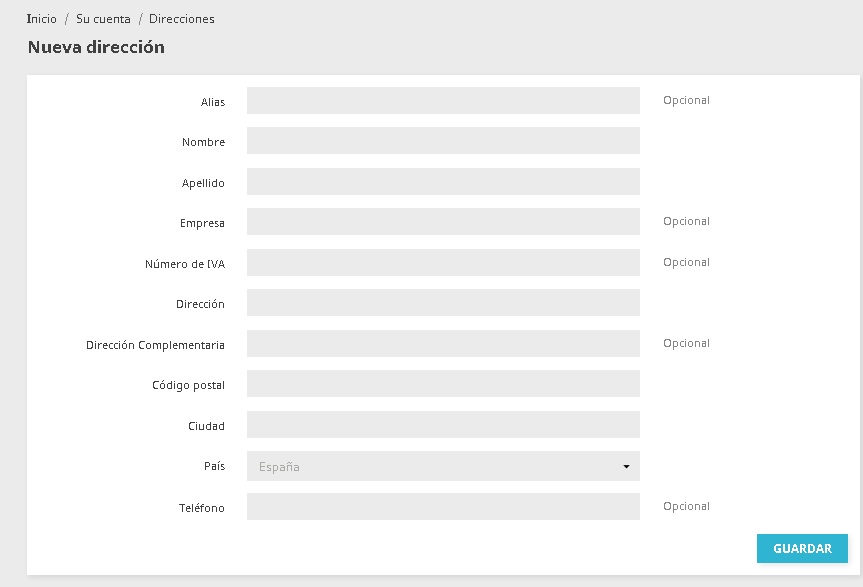Select the Código postal field

(443, 384)
